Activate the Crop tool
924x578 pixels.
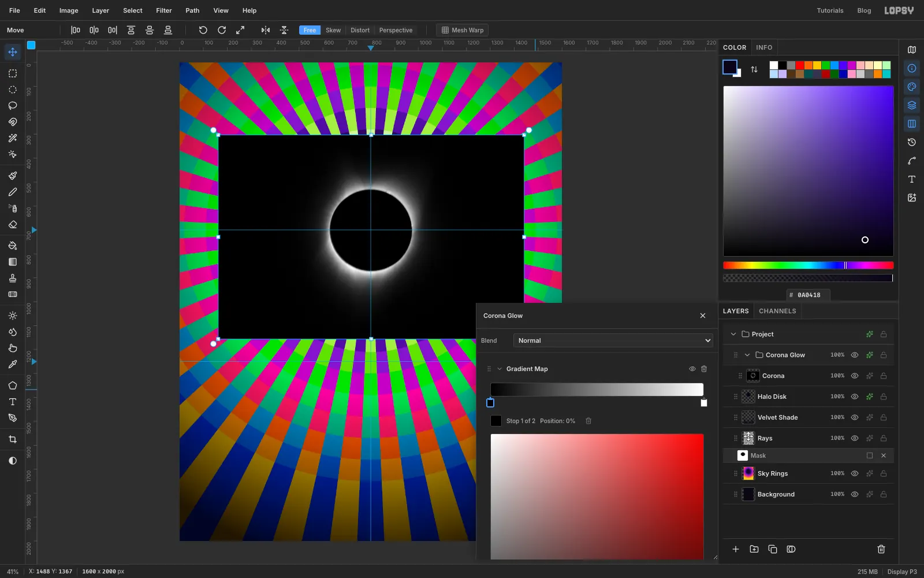pos(13,439)
